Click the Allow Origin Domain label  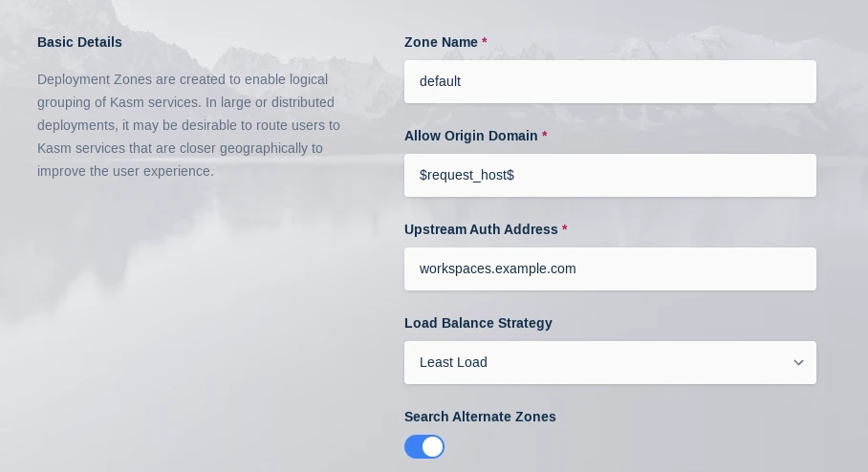click(x=470, y=136)
